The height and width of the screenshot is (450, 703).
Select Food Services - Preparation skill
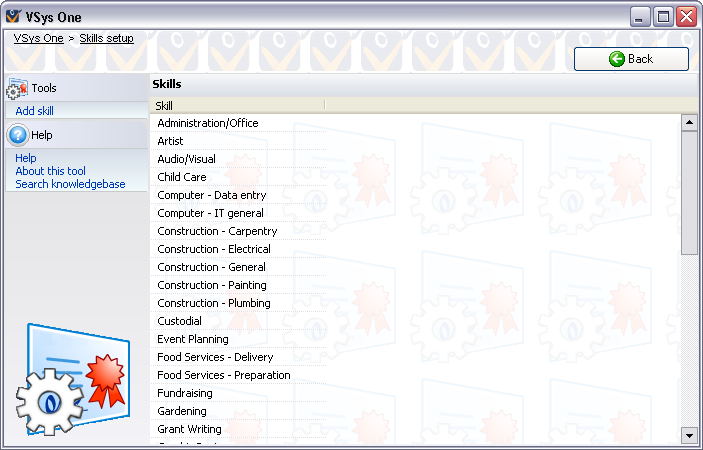pyautogui.click(x=238, y=375)
